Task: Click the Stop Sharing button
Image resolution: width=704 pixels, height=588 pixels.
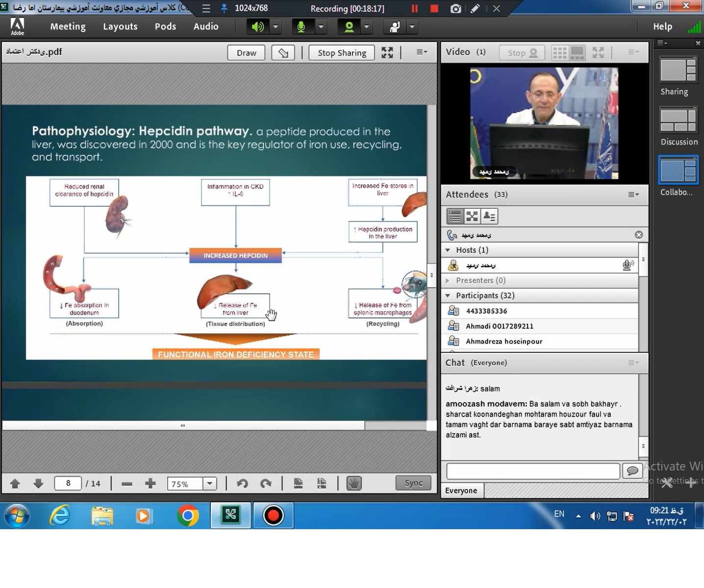Action: coord(342,53)
